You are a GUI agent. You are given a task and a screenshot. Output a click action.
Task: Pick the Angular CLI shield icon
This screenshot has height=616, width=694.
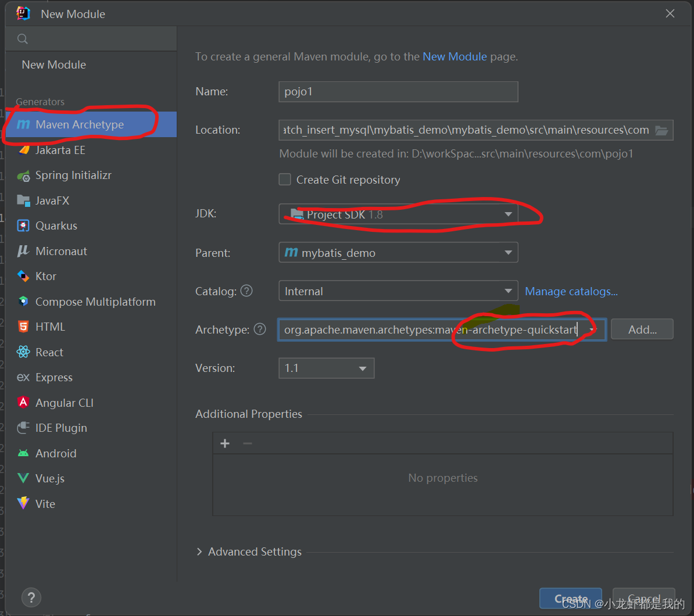click(x=23, y=402)
